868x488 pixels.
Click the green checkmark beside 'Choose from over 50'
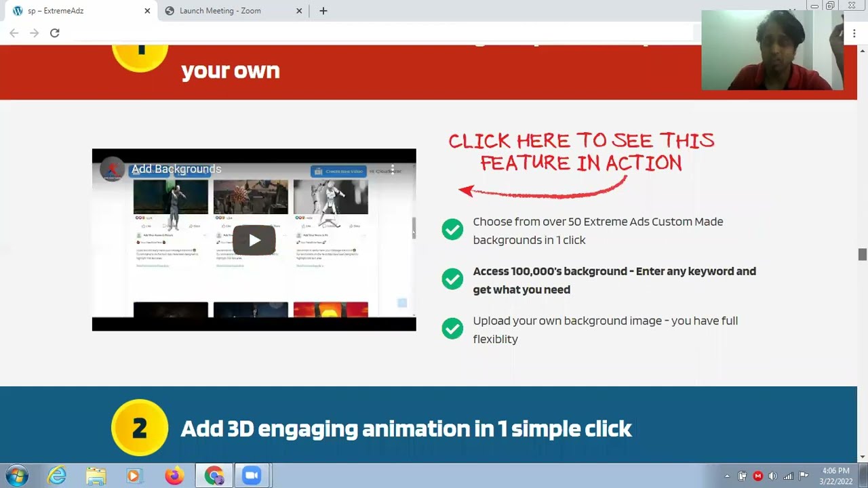pyautogui.click(x=452, y=230)
